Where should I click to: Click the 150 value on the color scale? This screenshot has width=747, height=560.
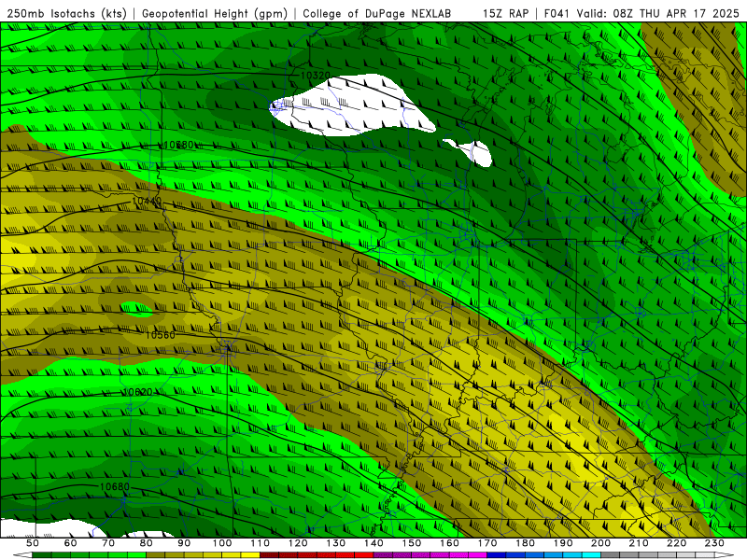411,543
